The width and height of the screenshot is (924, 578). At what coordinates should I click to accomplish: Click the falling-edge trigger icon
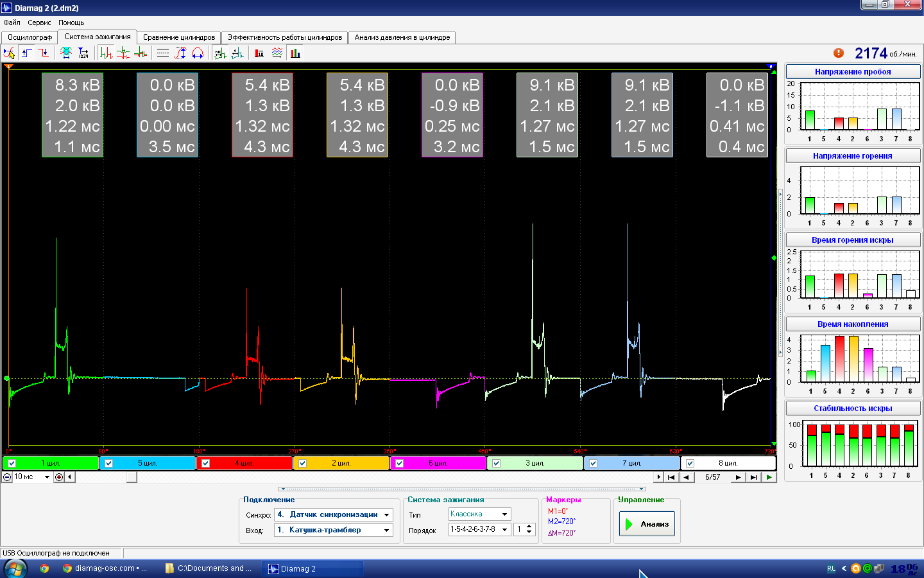(x=43, y=53)
